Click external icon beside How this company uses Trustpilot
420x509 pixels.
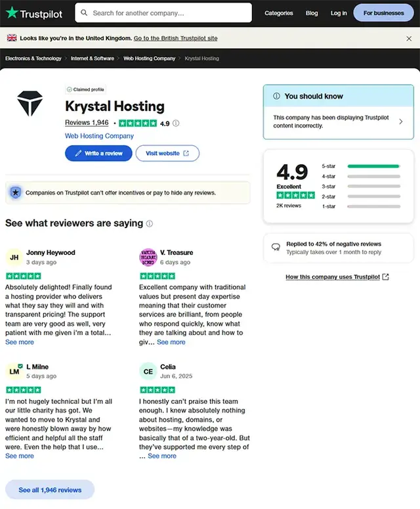pyautogui.click(x=386, y=277)
